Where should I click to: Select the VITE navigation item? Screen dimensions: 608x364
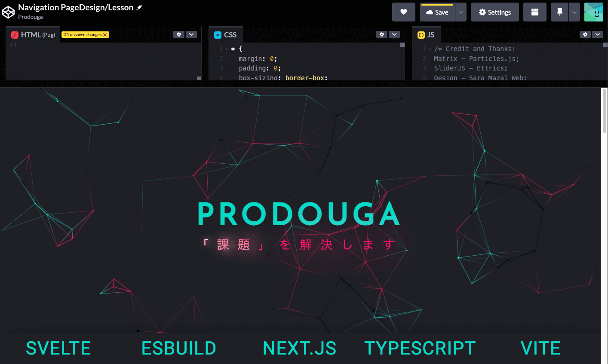[x=540, y=348]
